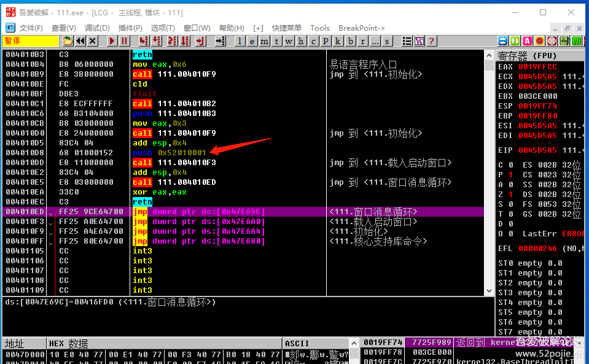
Task: Toggle the Z flag value
Action: (510, 194)
